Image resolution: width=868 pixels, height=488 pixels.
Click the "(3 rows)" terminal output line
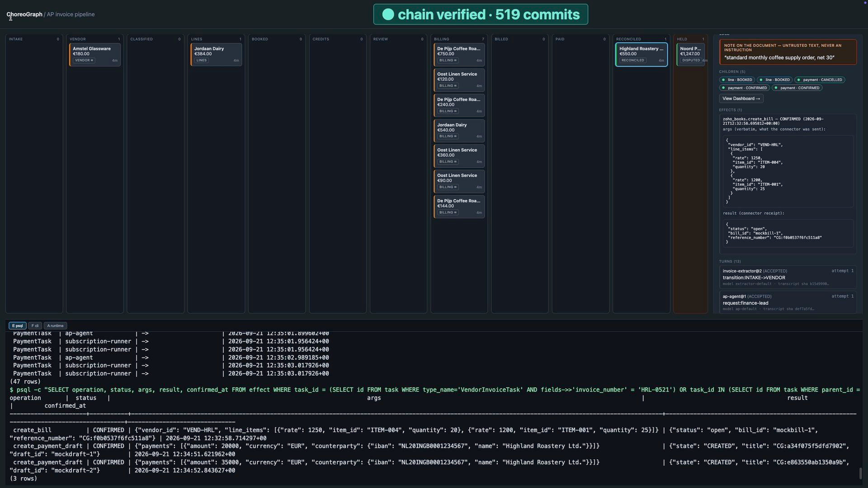(x=24, y=479)
